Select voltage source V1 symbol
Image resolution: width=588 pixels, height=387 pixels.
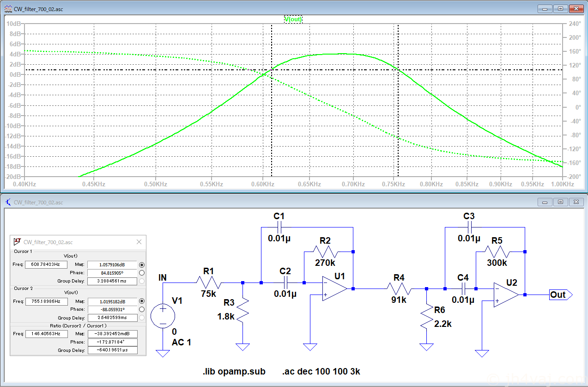(163, 317)
